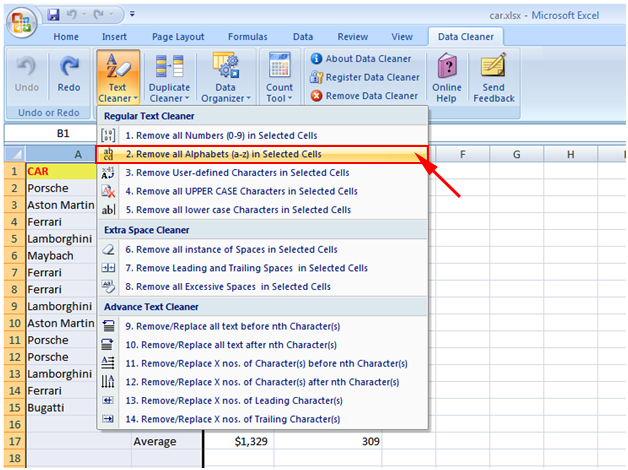Click the Select All corner triangle
Viewport: 628px width, 470px height.
[x=15, y=154]
